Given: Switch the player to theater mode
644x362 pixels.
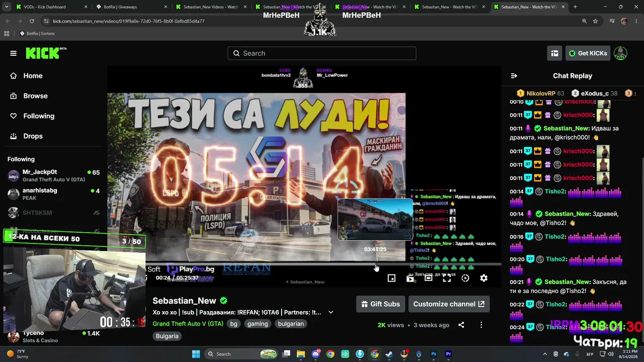Looking at the screenshot, I should tap(428, 278).
